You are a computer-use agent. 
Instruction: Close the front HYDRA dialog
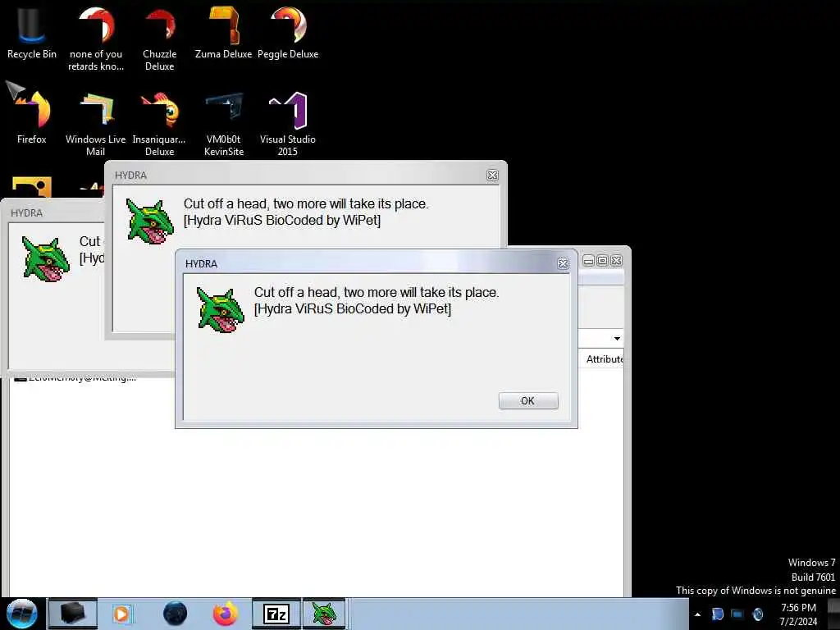point(563,263)
